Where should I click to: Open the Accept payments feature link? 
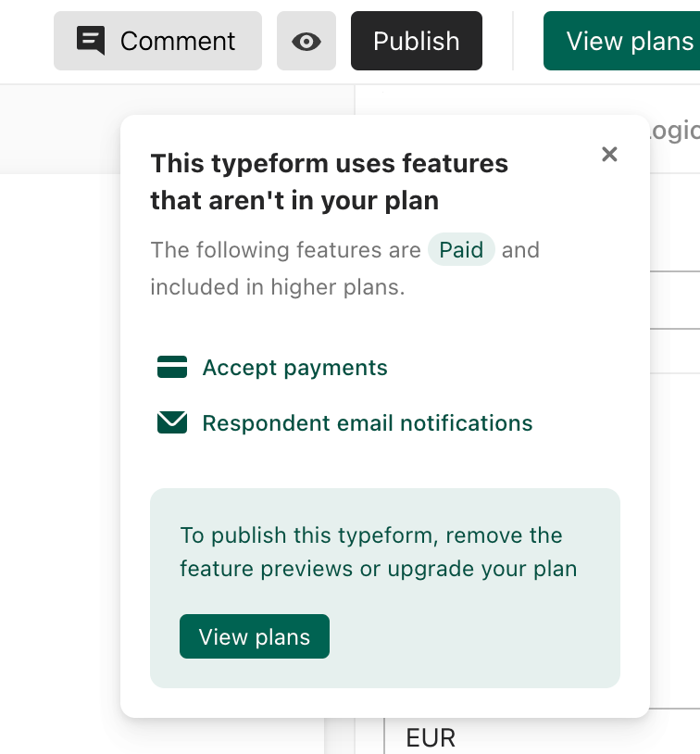pos(294,368)
